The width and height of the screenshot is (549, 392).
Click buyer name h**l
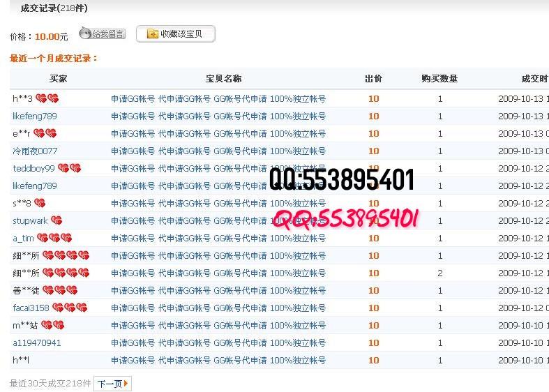click(x=21, y=360)
